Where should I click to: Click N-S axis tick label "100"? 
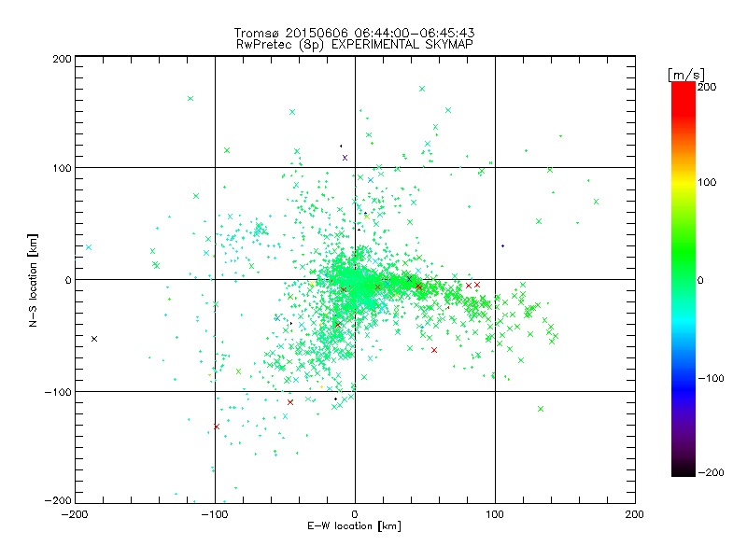62,168
